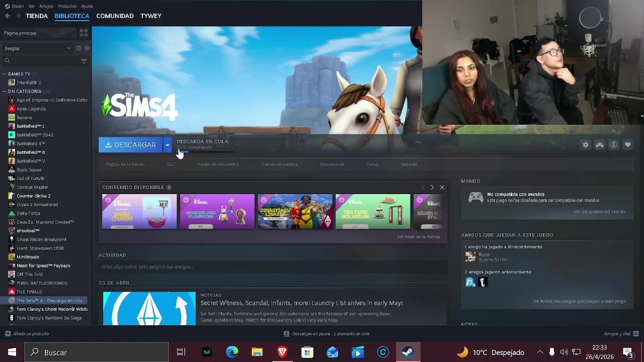Screen dimensions: 644x362
Task: Open the Productos menu
Action: point(67,6)
